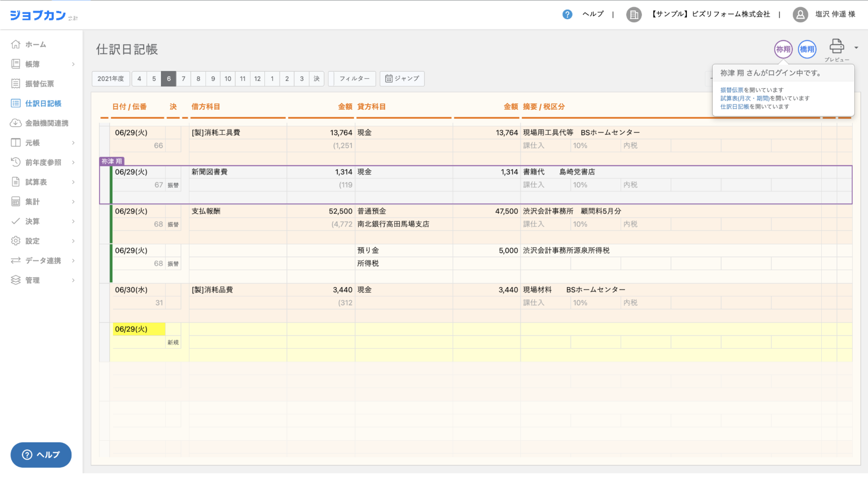This screenshot has width=868, height=496.
Task: Click the company building icon
Action: point(633,15)
